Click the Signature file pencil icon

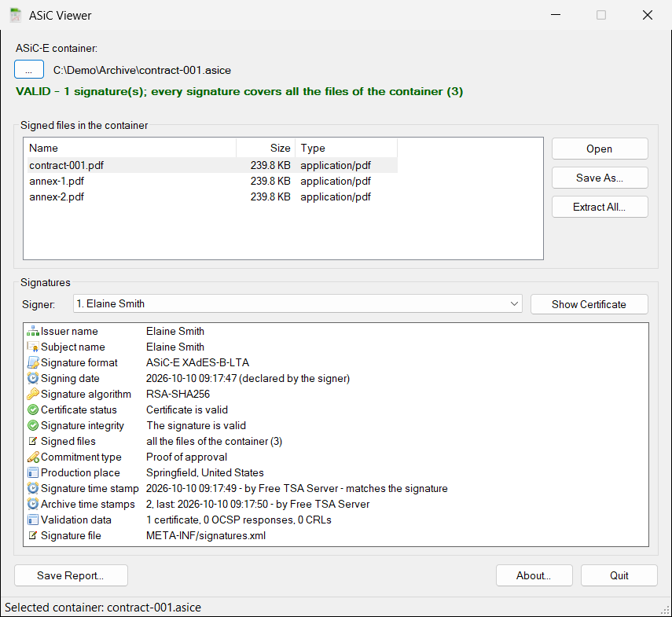(x=32, y=535)
